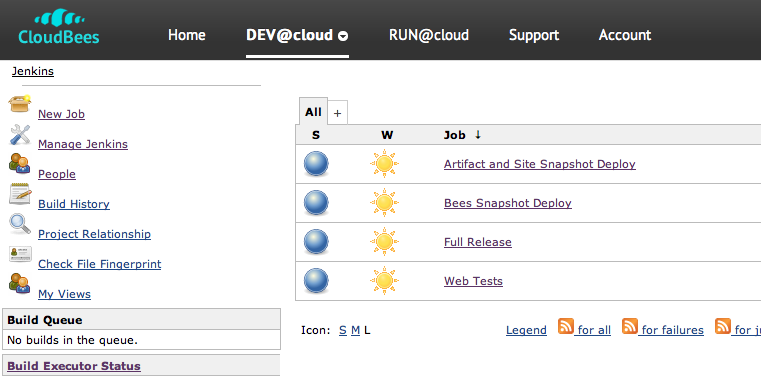Click blue status ball for Artifact and Site Snapshot Deploy
761x388 pixels.
coord(316,164)
